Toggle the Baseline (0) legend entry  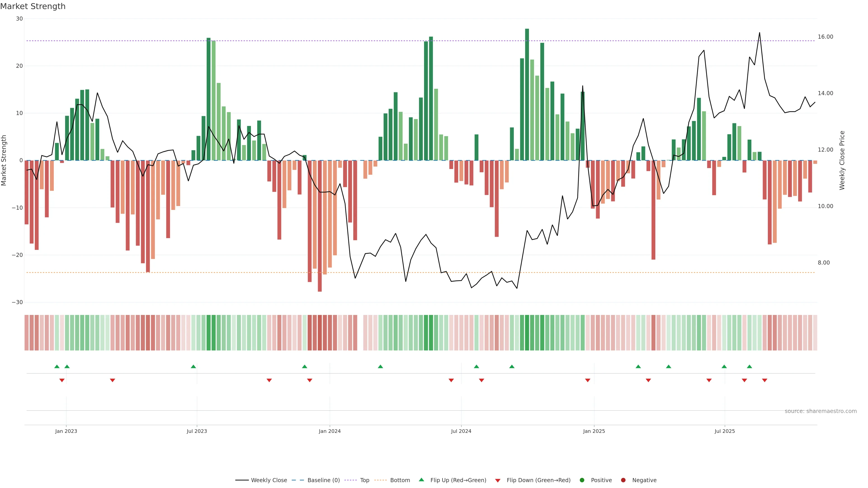323,480
